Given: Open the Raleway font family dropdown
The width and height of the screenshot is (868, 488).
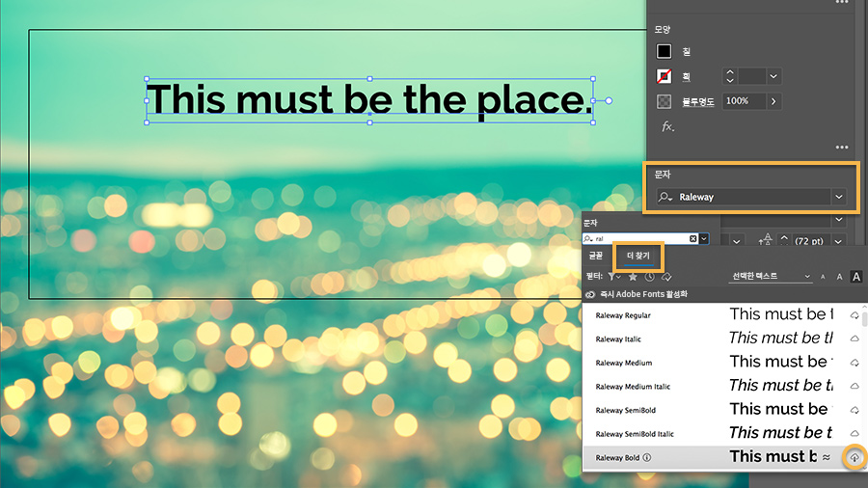Looking at the screenshot, I should 839,197.
